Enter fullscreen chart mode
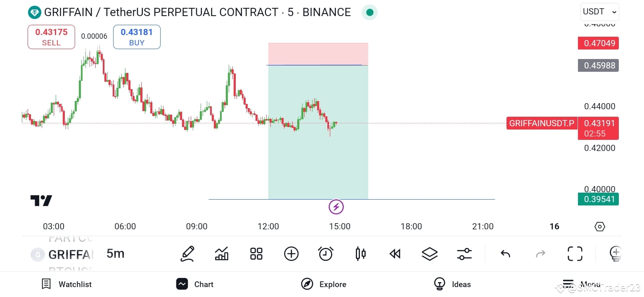The height and width of the screenshot is (297, 644). (575, 254)
